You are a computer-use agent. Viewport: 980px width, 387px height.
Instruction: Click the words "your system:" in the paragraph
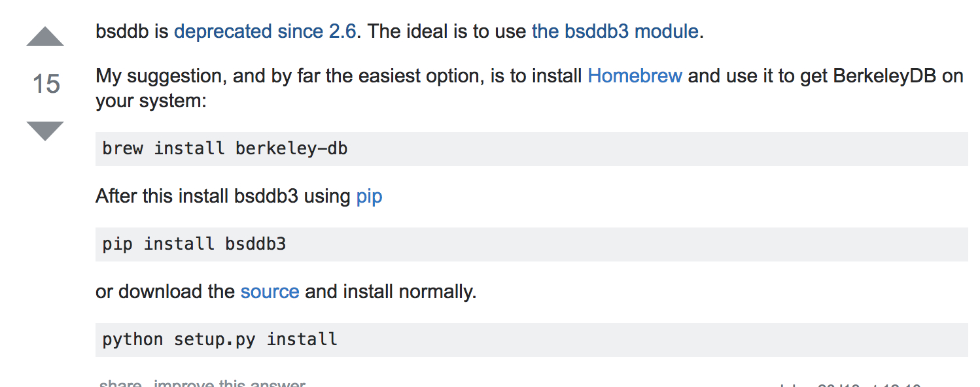151,101
